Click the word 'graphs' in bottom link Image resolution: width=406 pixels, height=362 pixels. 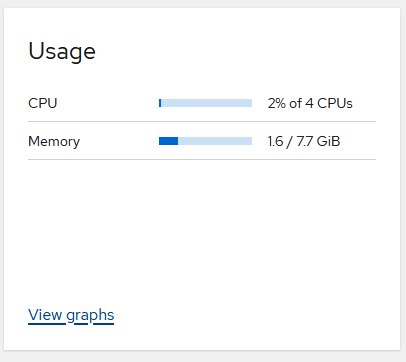(90, 315)
